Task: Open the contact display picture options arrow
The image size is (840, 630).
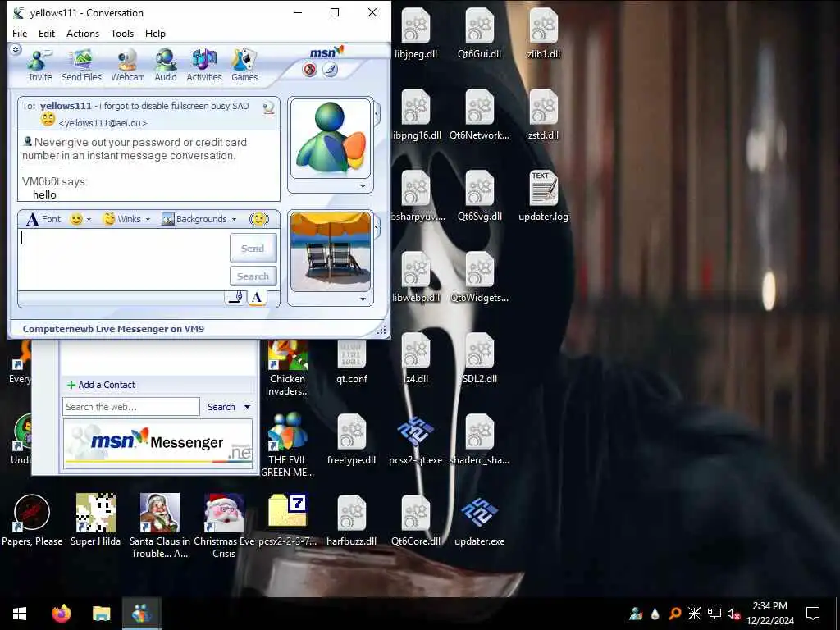Action: coord(363,186)
